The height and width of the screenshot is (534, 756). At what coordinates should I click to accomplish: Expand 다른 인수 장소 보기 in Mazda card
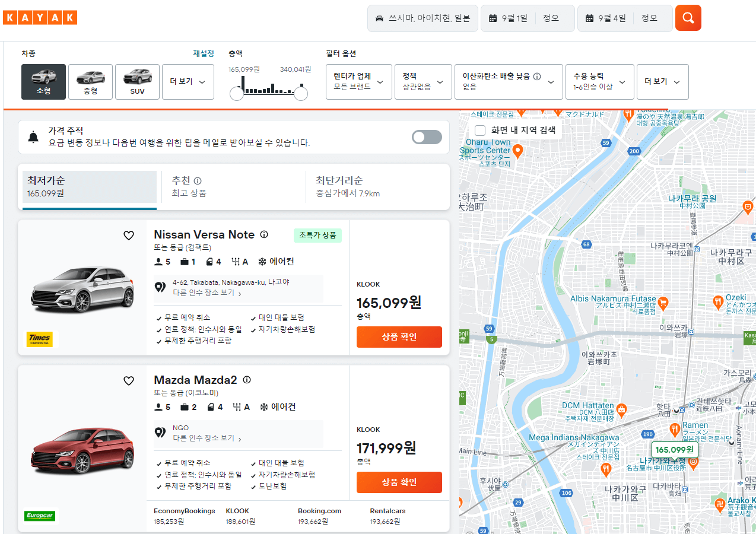207,438
